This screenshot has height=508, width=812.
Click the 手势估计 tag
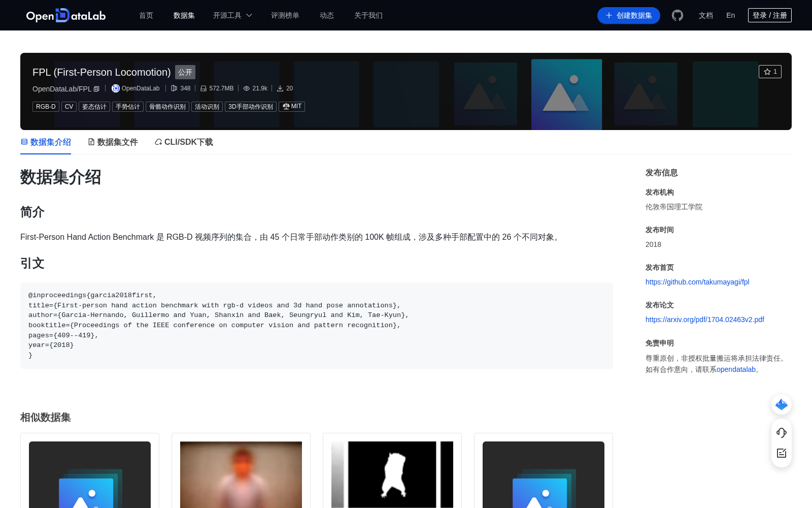[x=128, y=107]
